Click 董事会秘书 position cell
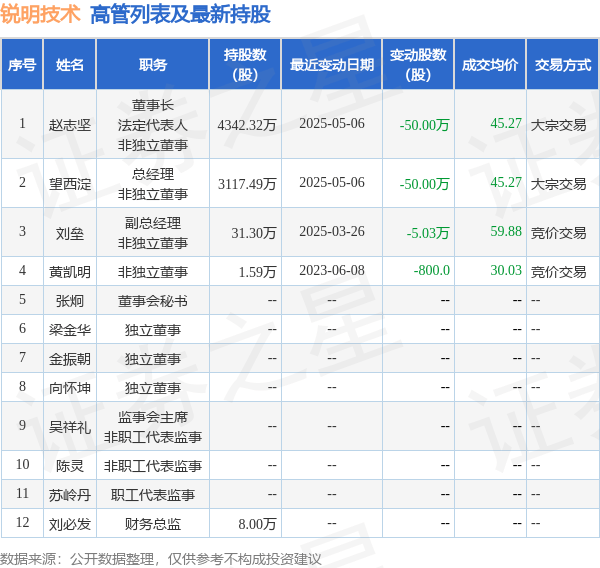This screenshot has height=568, width=600. [x=153, y=301]
